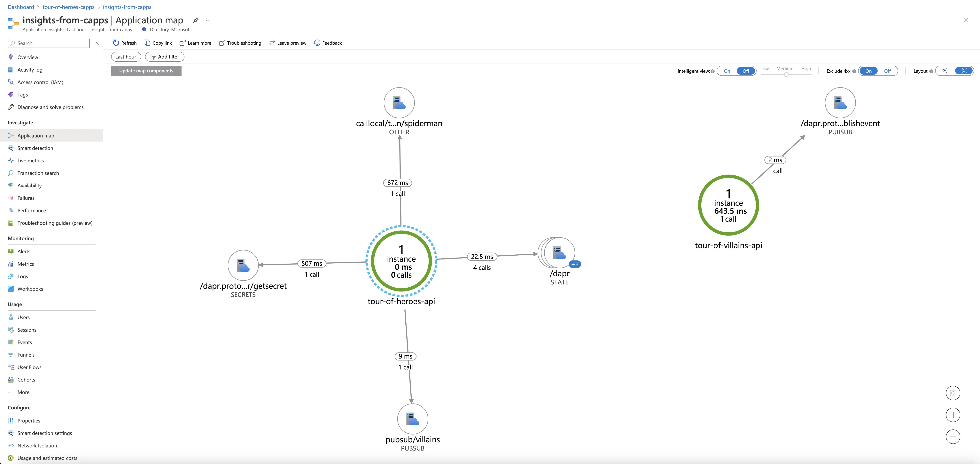Image resolution: width=980 pixels, height=464 pixels.
Task: Click the Layout info icon
Action: (x=931, y=71)
